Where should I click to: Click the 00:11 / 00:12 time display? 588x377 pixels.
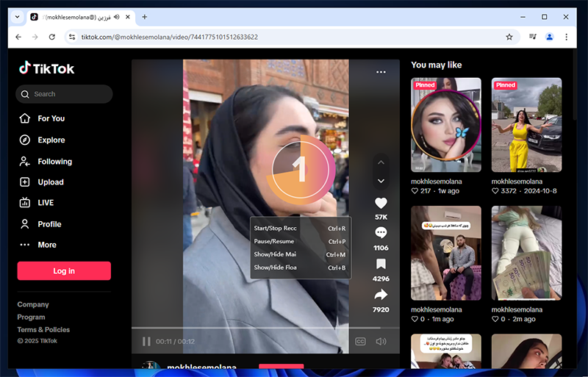pyautogui.click(x=175, y=342)
